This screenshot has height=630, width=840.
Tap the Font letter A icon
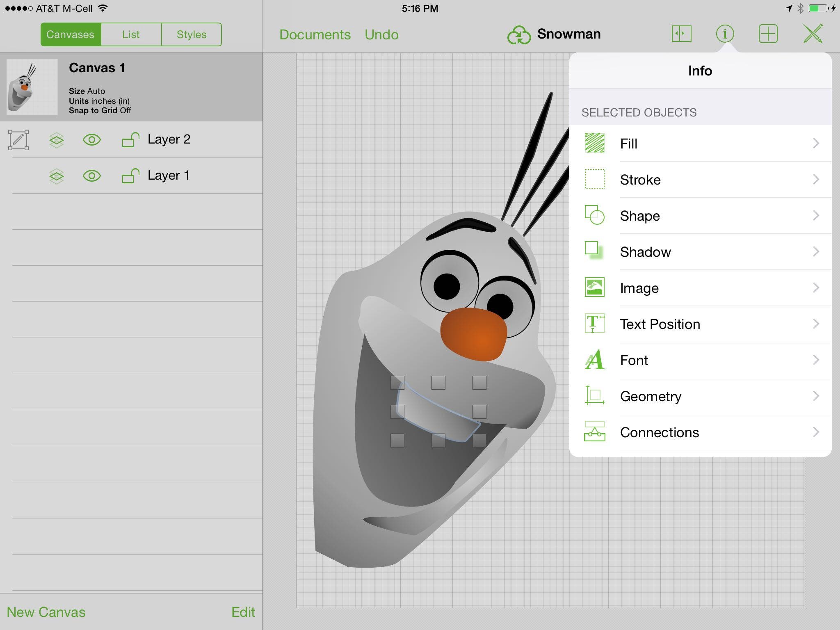594,359
